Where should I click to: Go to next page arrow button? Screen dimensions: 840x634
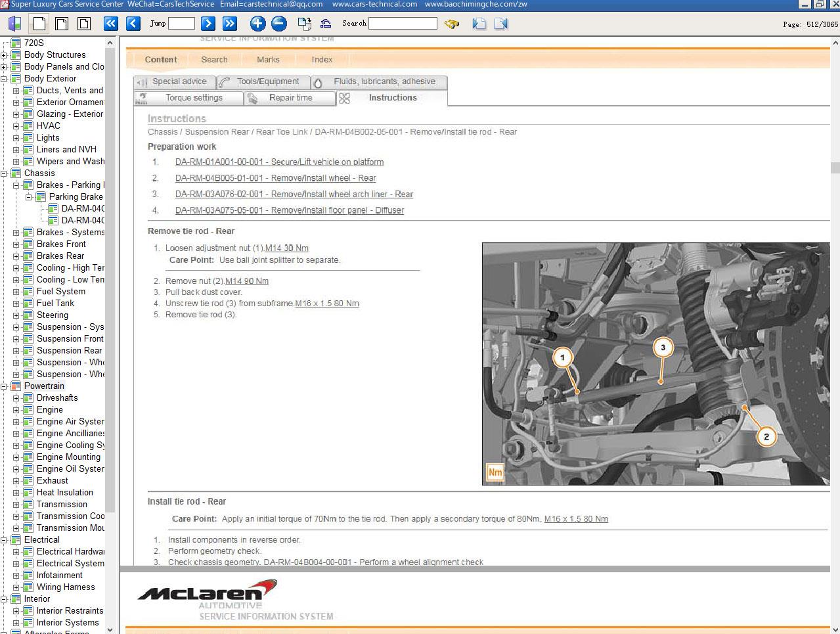pos(208,24)
